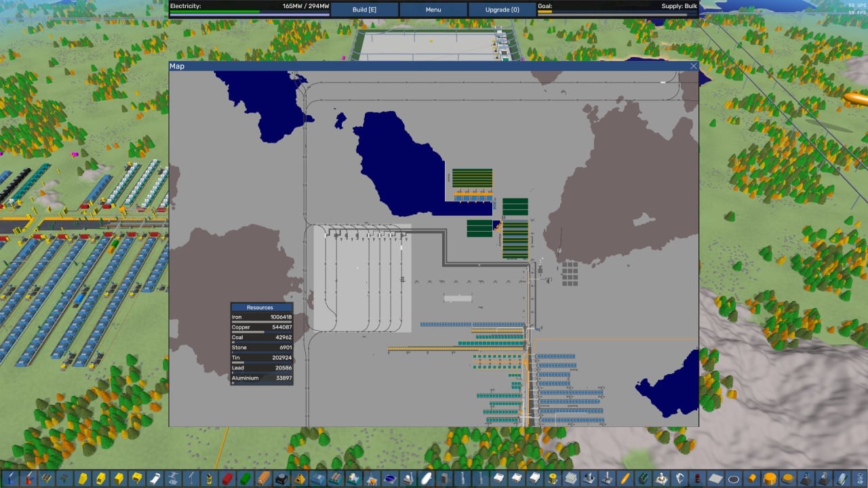Image resolution: width=868 pixels, height=488 pixels.
Task: Click the Menu button
Action: tap(433, 9)
